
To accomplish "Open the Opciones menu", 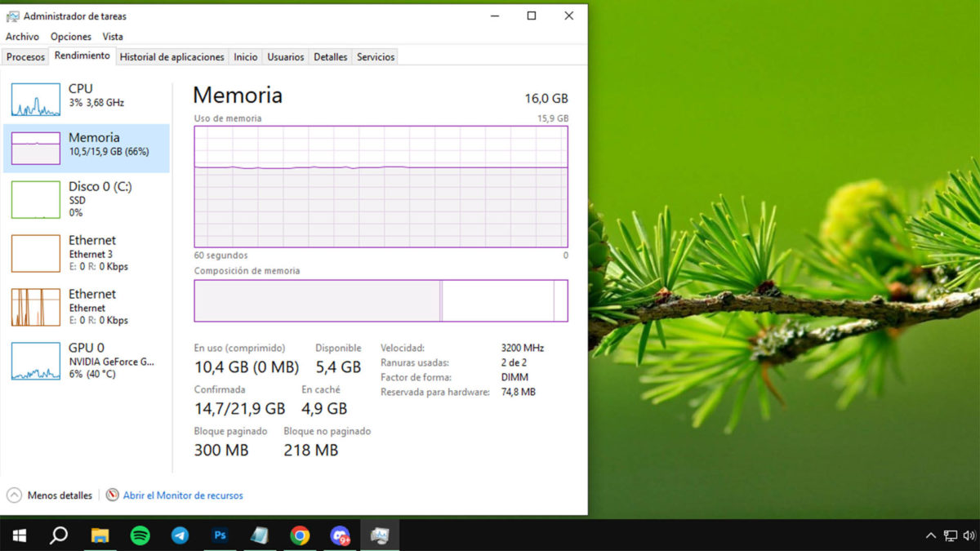I will click(71, 37).
